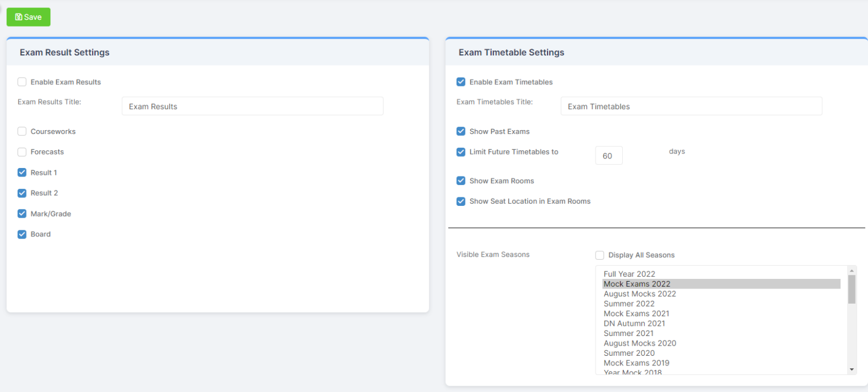Select Full Year 2022 from the seasons list
The width and height of the screenshot is (868, 392).
click(630, 274)
